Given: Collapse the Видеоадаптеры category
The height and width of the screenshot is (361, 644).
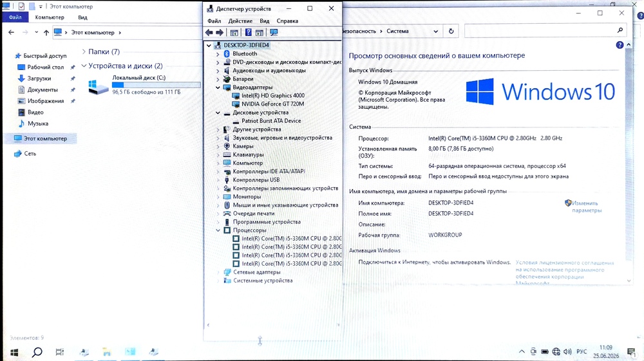Looking at the screenshot, I should tap(218, 88).
